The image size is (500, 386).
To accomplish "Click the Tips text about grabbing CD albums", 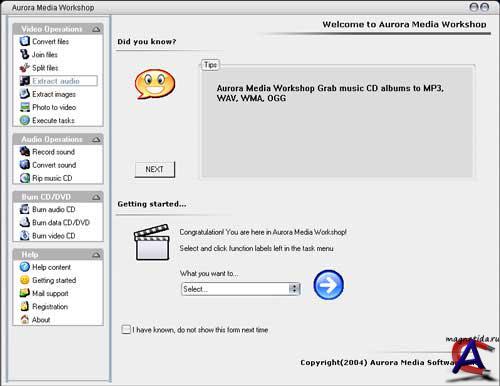I will pyautogui.click(x=330, y=93).
